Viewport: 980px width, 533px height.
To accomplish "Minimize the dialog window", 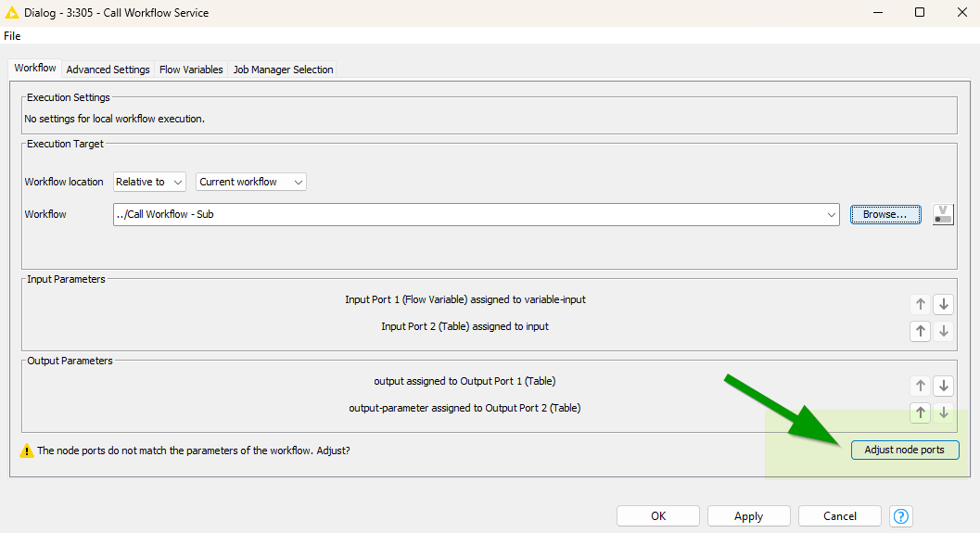I will [x=878, y=12].
